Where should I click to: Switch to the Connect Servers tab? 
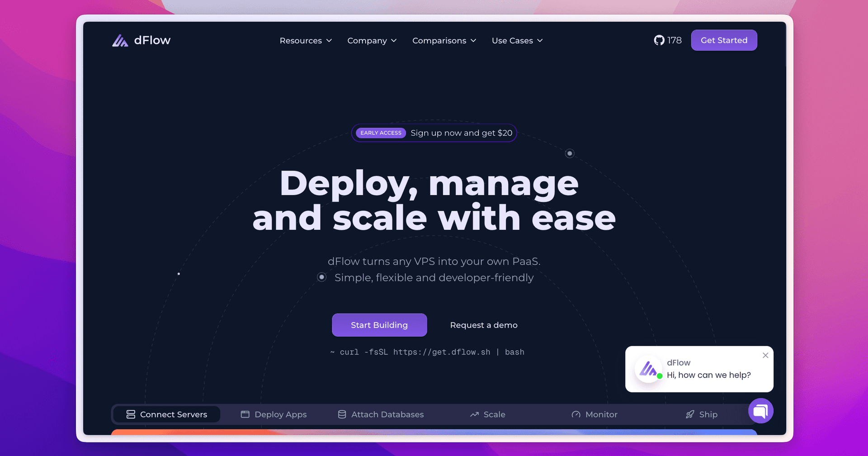(166, 414)
